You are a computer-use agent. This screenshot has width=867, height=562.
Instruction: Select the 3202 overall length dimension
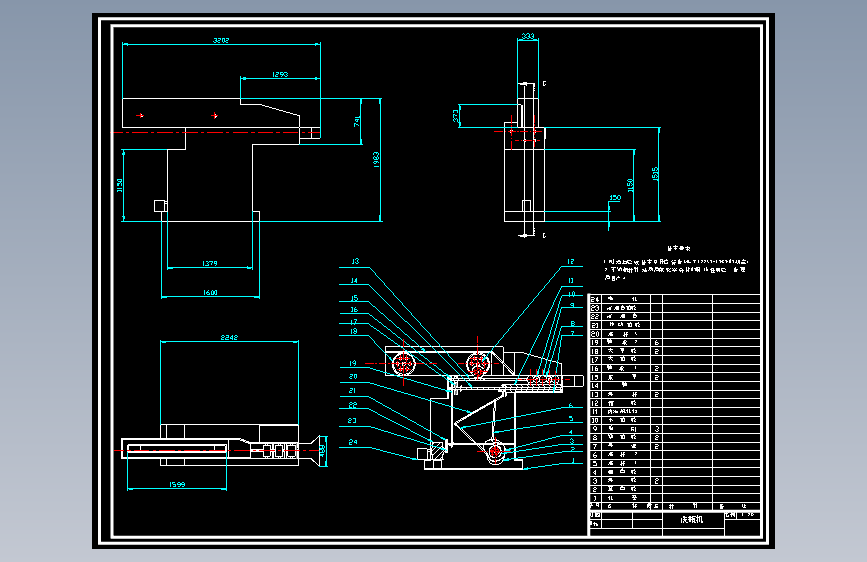221,40
